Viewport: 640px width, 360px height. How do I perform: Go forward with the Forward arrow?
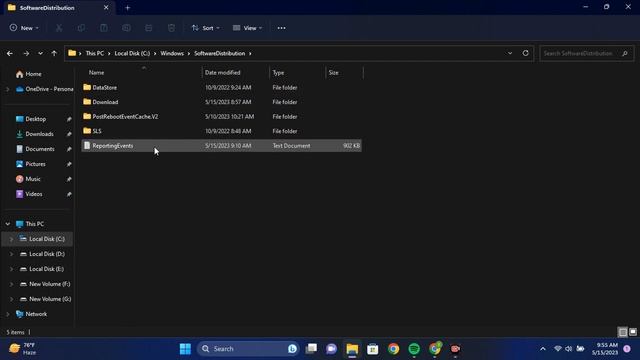pos(26,53)
